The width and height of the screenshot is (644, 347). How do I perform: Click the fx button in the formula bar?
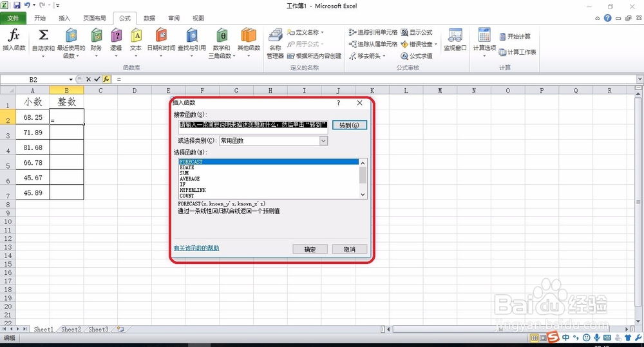[106, 79]
